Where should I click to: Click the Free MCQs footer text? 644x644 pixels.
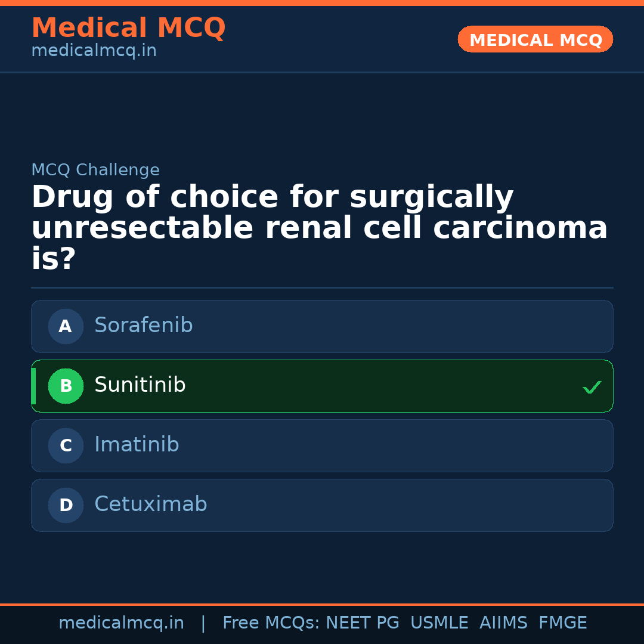[271, 623]
